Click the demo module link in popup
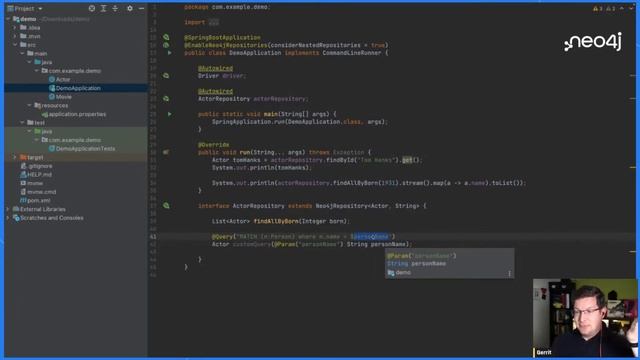The height and width of the screenshot is (360, 640). pyautogui.click(x=403, y=273)
